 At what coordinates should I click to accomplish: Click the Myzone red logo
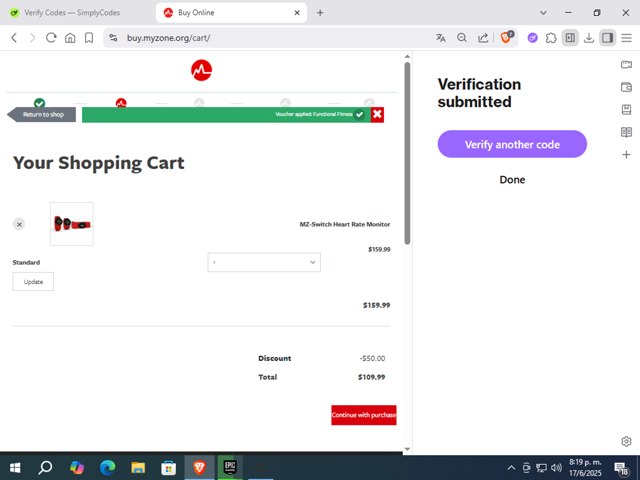click(201, 70)
